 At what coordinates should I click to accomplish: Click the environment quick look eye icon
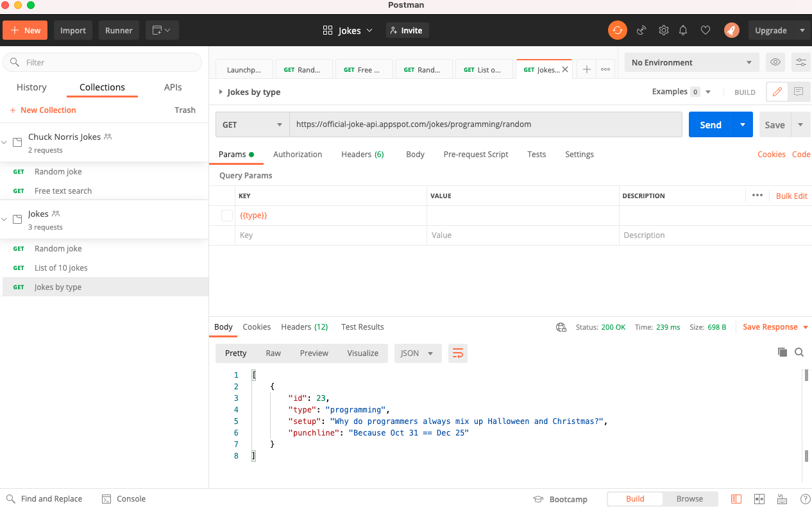[775, 62]
